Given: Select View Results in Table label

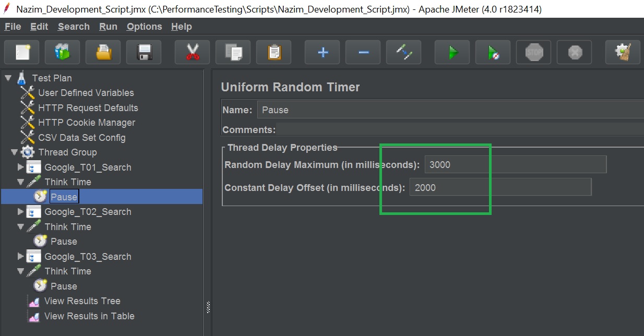Looking at the screenshot, I should click(89, 316).
